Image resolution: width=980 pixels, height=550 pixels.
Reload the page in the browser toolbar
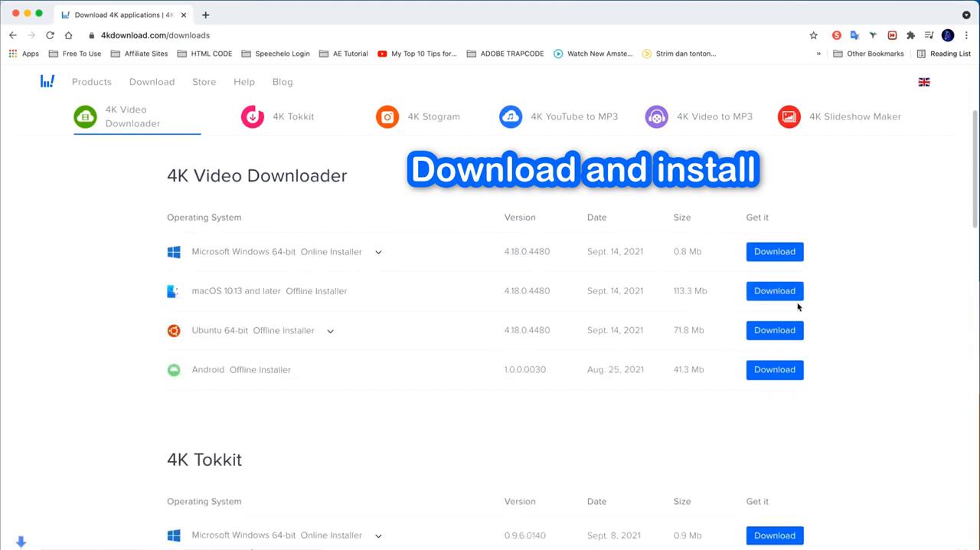[x=50, y=35]
